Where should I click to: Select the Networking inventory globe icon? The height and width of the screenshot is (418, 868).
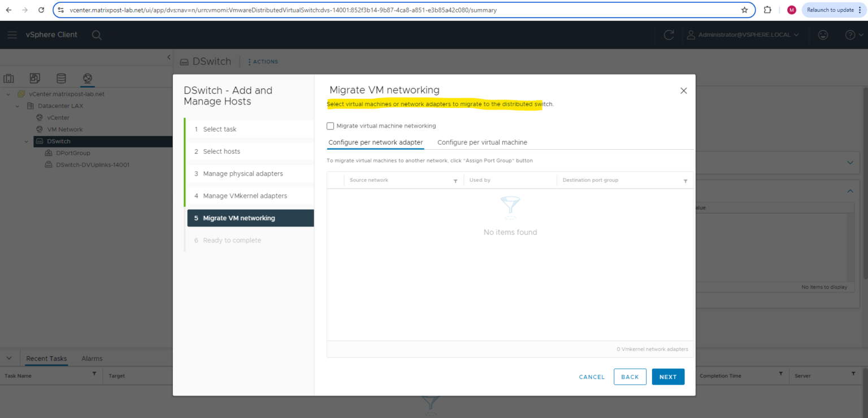(87, 78)
